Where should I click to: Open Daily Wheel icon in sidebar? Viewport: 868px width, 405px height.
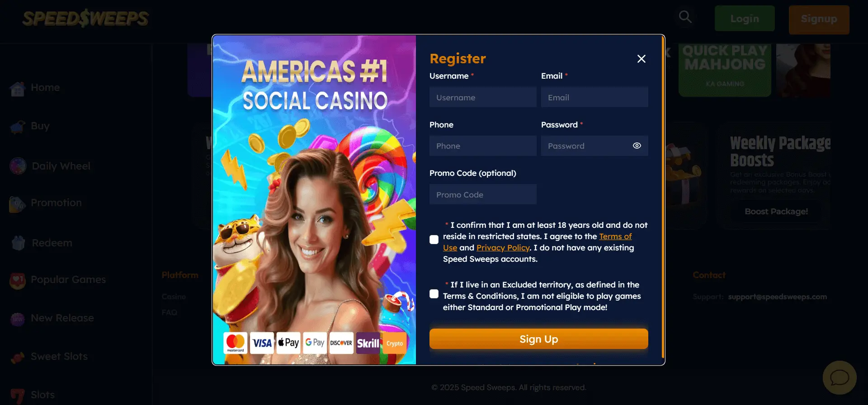18,166
